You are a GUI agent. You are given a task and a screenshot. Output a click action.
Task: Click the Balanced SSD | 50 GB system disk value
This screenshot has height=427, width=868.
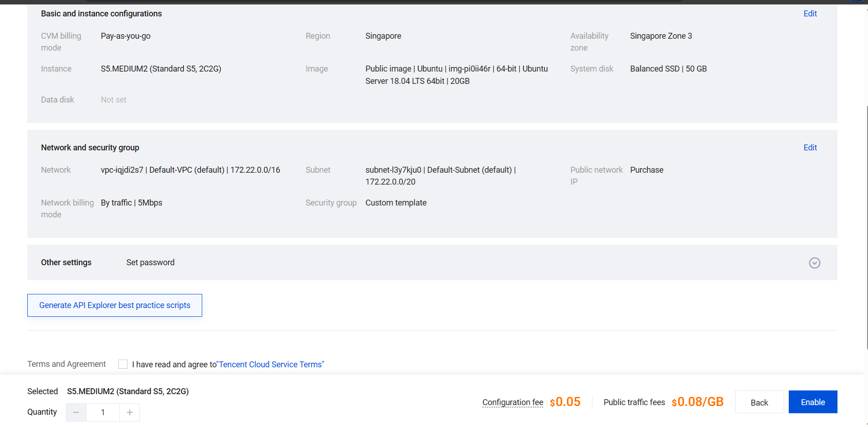point(669,69)
